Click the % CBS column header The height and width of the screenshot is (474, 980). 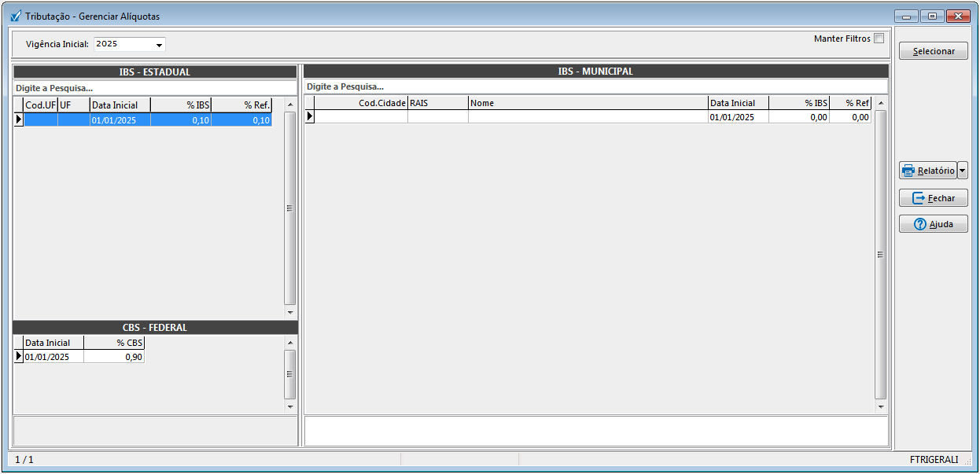click(x=114, y=343)
